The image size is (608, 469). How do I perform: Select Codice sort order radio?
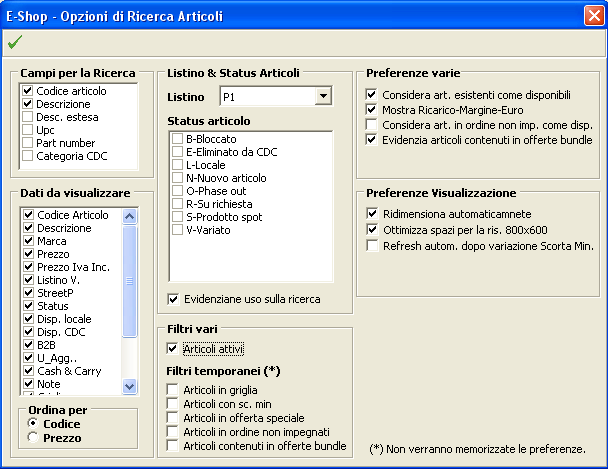coord(33,423)
